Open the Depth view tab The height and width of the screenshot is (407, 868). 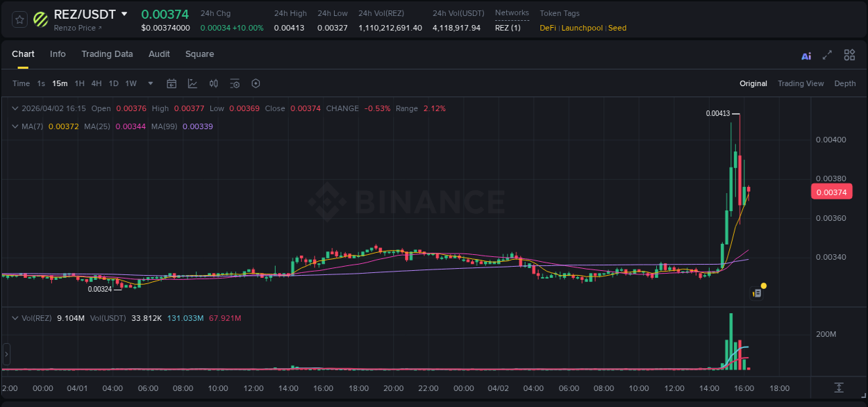pos(845,83)
